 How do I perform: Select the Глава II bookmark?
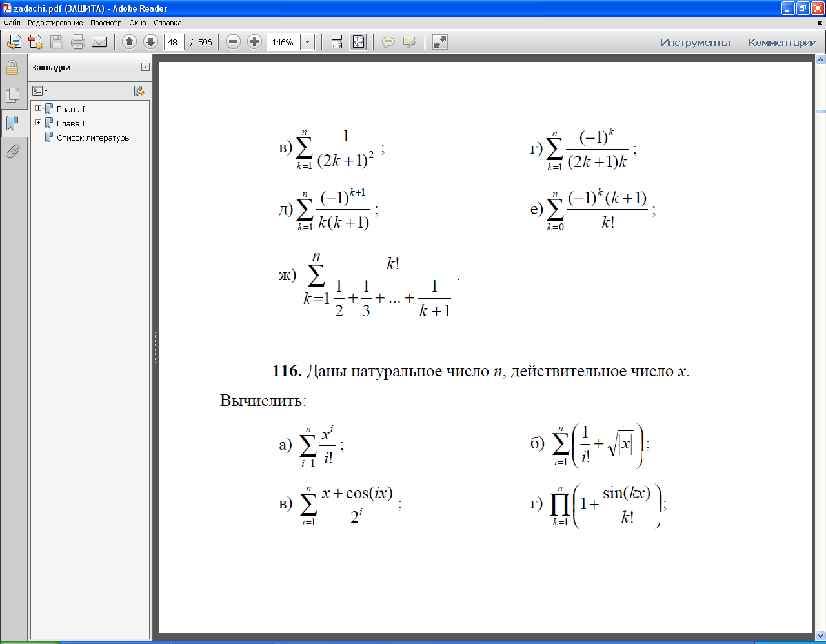(72, 123)
